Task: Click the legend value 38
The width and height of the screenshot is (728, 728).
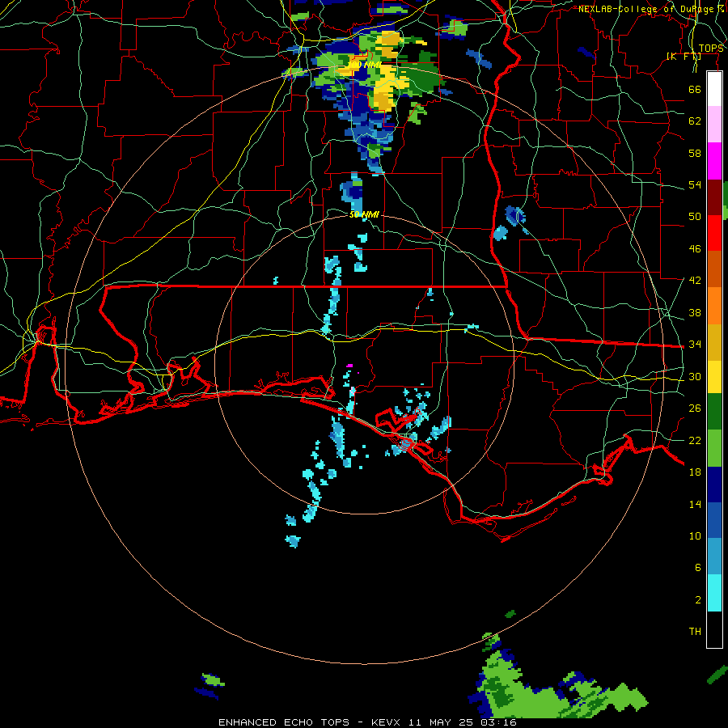Action: [695, 312]
